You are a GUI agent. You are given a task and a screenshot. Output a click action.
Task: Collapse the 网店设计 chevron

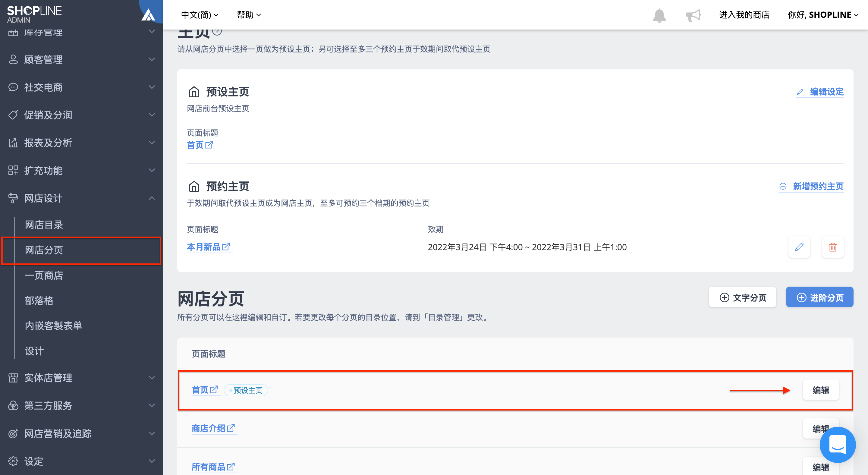click(x=152, y=198)
